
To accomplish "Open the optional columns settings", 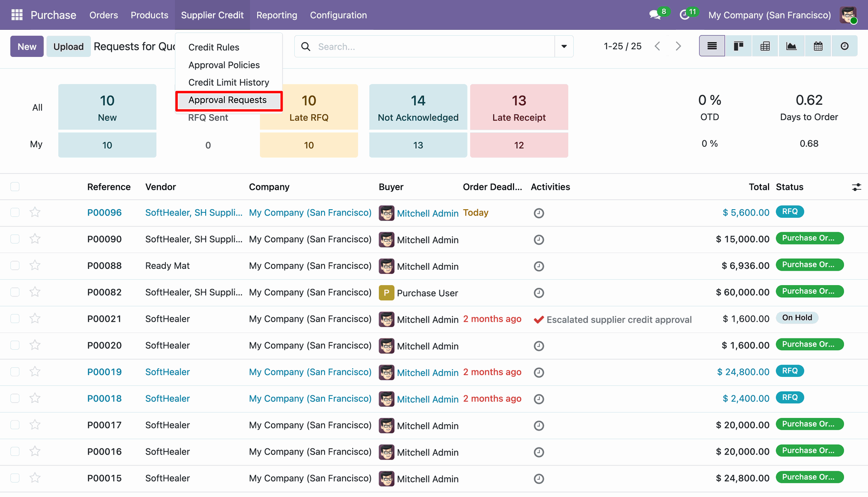I will tap(856, 187).
